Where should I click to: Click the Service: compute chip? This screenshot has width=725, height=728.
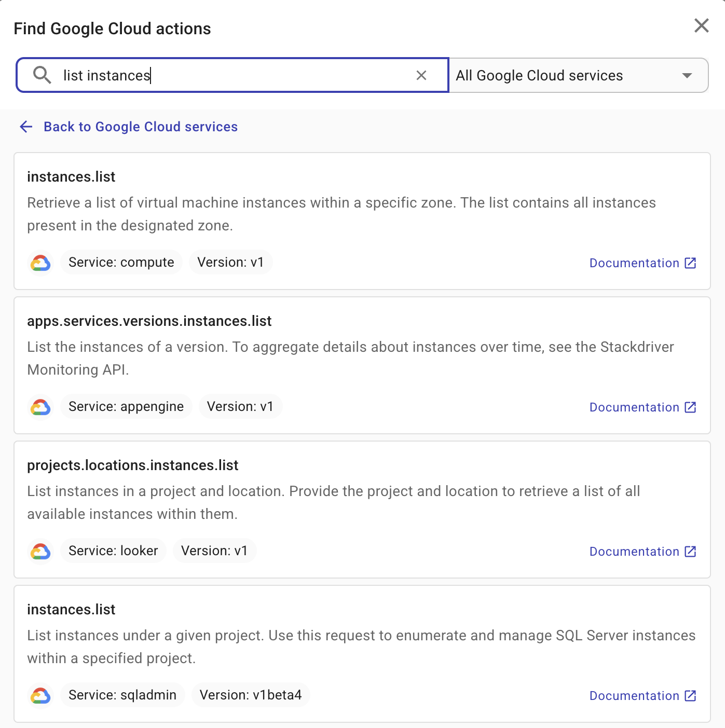(121, 262)
